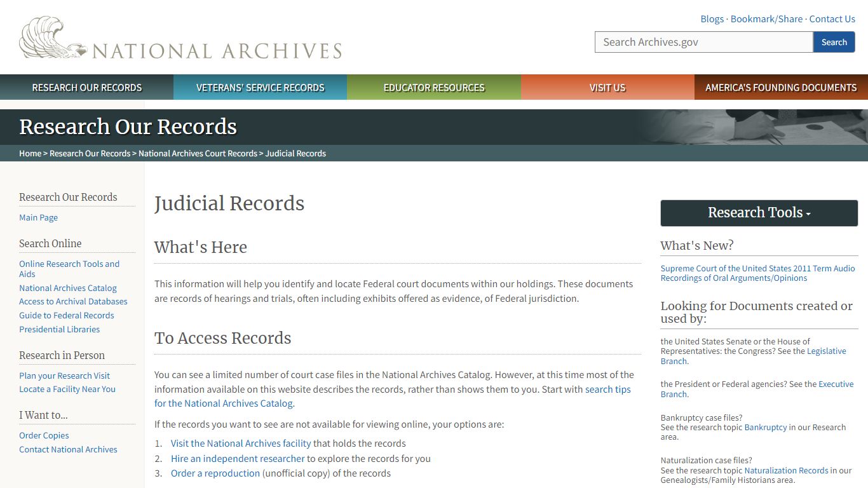Click the Judicial Records breadcrumb text

tap(295, 153)
